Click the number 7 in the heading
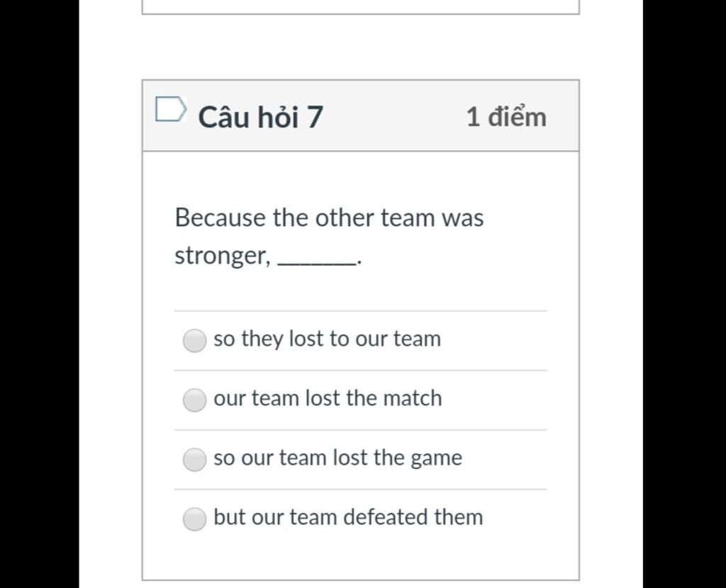 click(314, 117)
